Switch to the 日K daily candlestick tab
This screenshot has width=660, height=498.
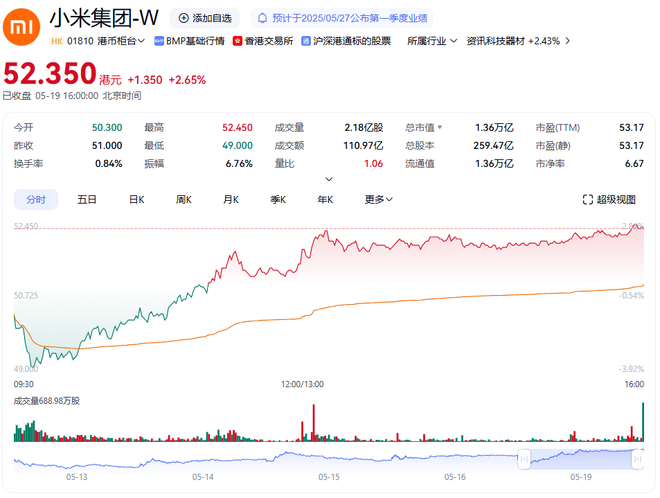(x=137, y=200)
